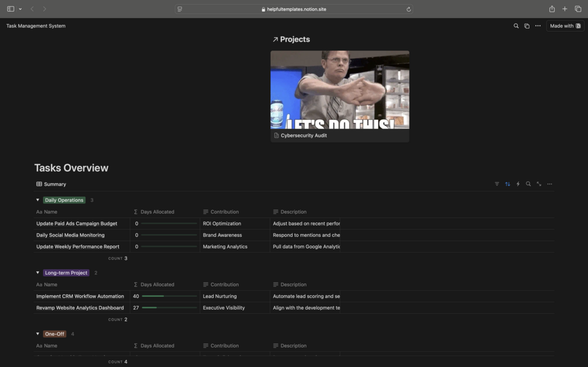Click the address bar showing helpfultemplates.notion.site
Image resolution: width=588 pixels, height=367 pixels.
pyautogui.click(x=294, y=9)
